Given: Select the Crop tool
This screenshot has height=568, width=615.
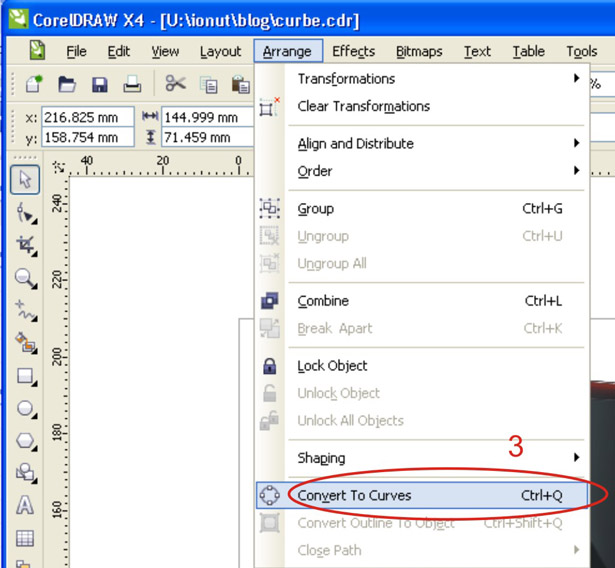Looking at the screenshot, I should pyautogui.click(x=25, y=245).
